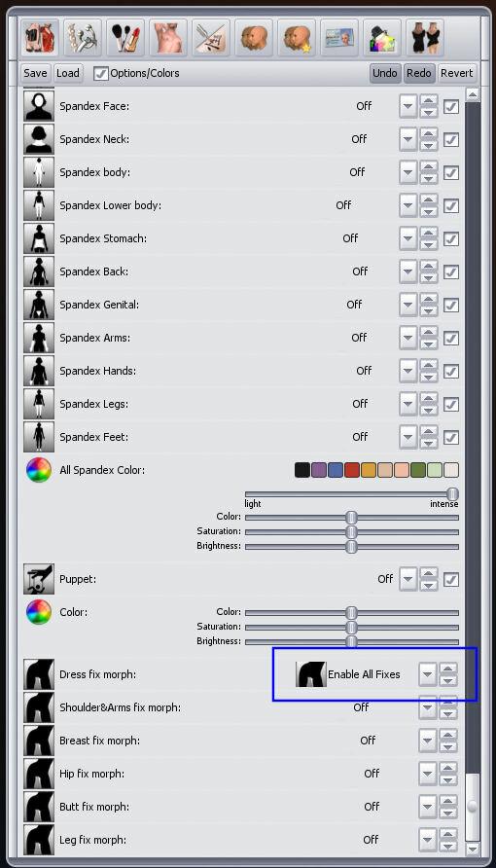Open the Spandex Lower body dropdown
Image resolution: width=496 pixels, height=868 pixels.
coord(408,206)
